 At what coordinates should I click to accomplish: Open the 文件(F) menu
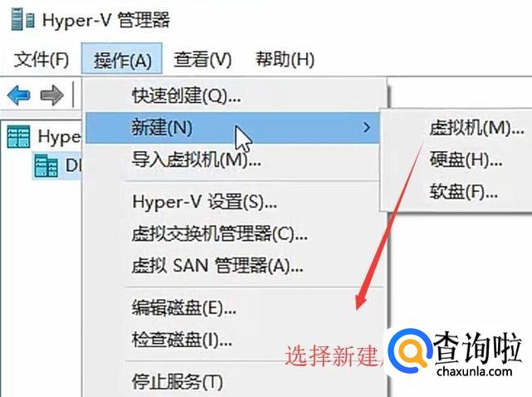click(41, 59)
